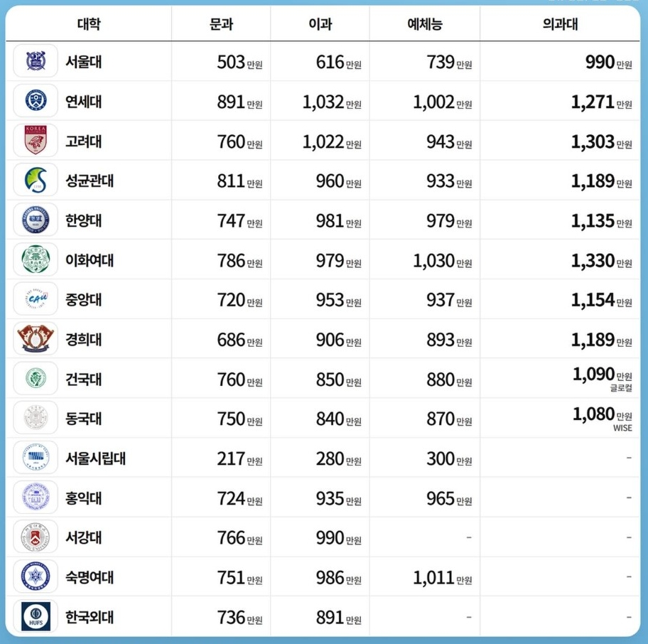Click the HUFS navy square logo
Screen dimensions: 648x644
click(x=36, y=616)
